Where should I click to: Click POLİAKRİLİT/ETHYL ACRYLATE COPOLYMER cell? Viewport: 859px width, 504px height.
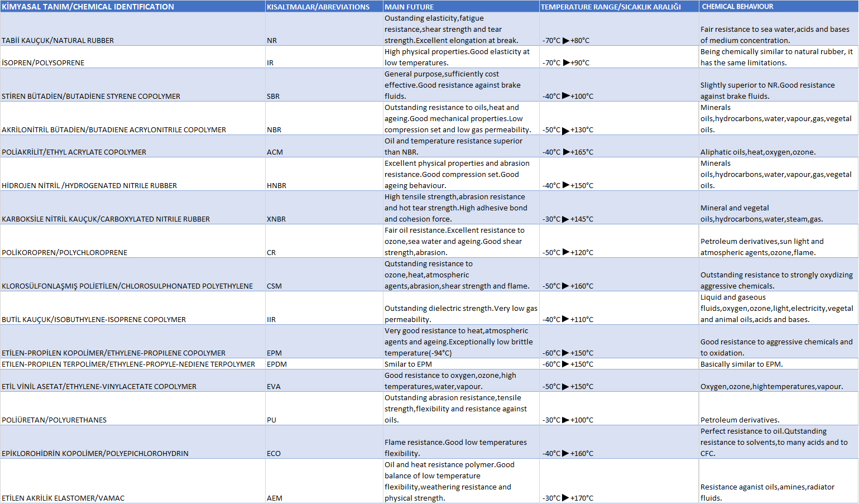pos(133,146)
